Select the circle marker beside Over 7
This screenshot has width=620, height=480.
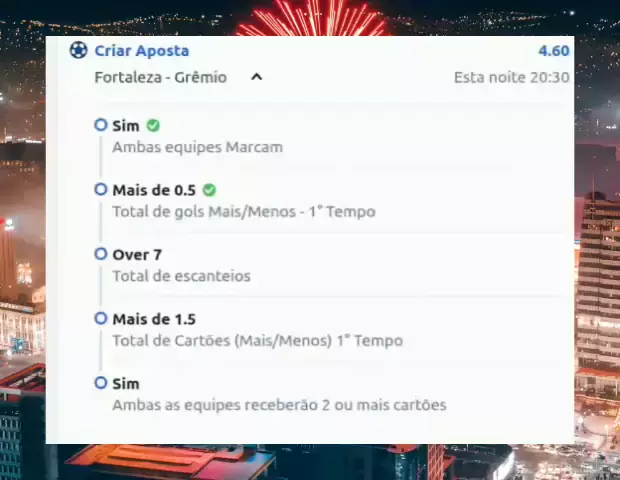[x=101, y=254]
